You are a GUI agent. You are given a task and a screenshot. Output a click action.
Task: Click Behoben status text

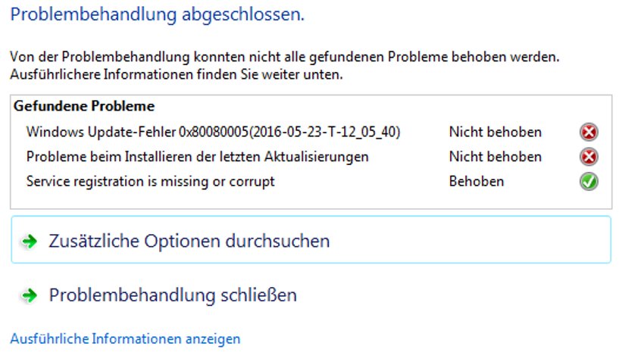click(x=477, y=182)
